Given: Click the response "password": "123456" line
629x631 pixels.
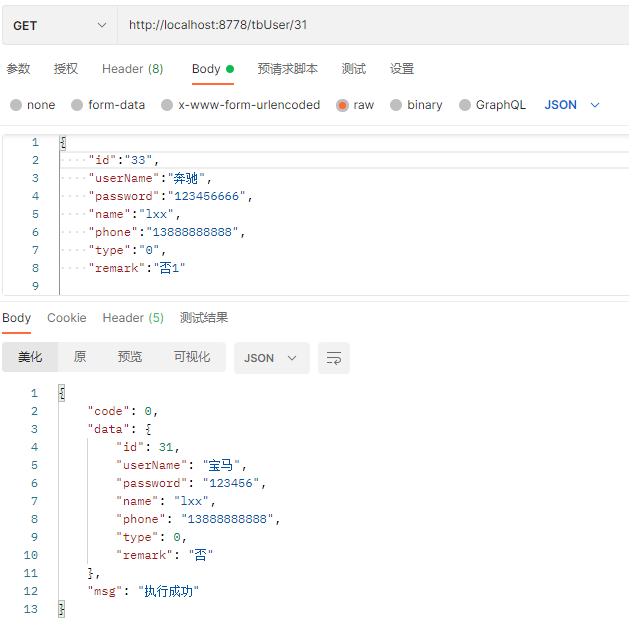Looking at the screenshot, I should (x=191, y=483).
